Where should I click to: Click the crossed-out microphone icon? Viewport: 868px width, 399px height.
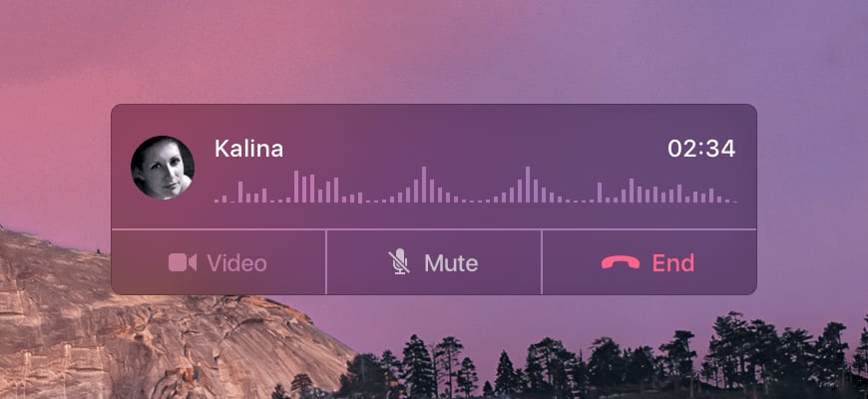[x=399, y=261]
